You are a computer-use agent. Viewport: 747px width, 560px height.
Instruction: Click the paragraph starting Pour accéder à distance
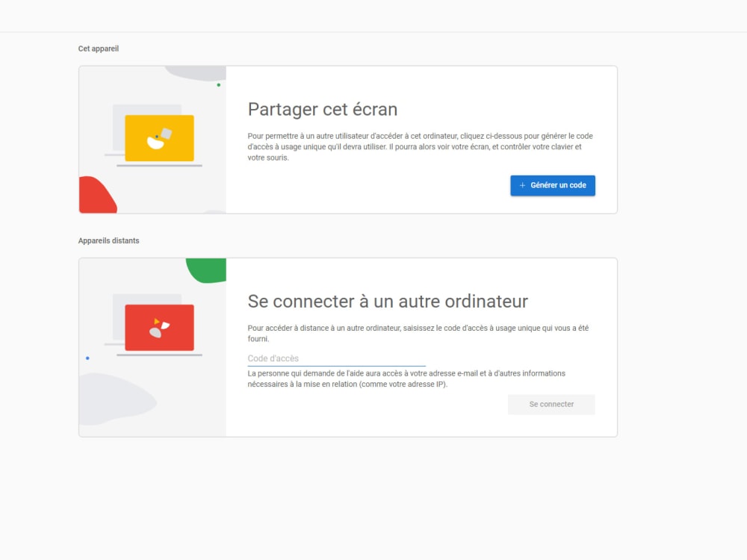(x=418, y=333)
